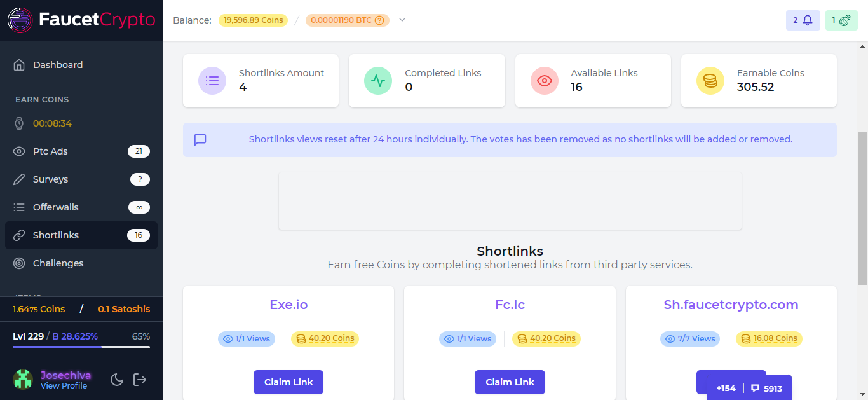Click the faucet timer watch icon
This screenshot has height=400, width=868.
click(19, 123)
